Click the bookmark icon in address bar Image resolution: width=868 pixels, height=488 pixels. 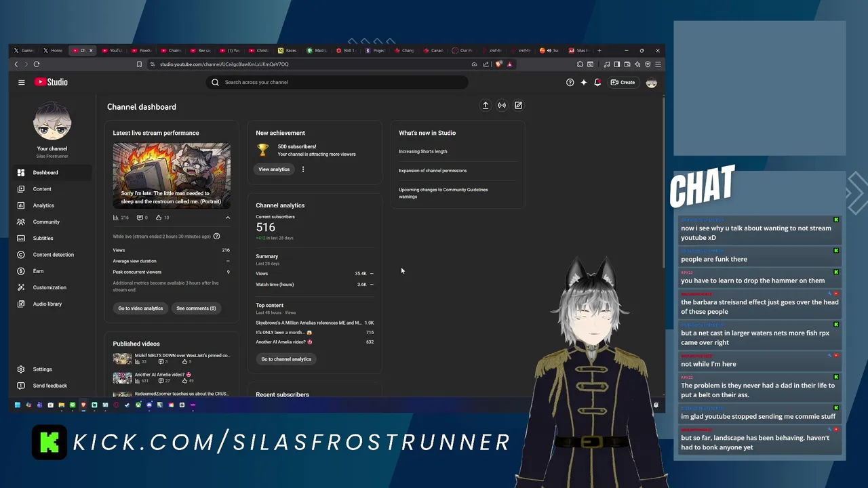click(x=139, y=64)
